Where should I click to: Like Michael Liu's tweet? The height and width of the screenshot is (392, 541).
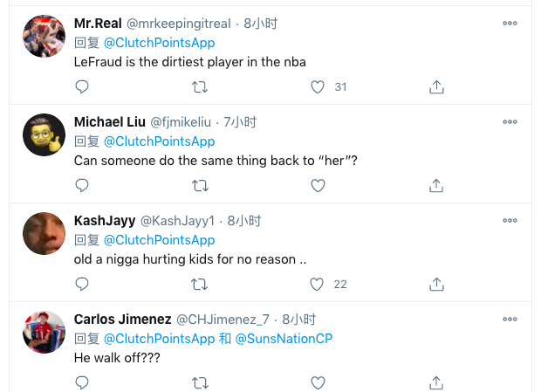click(318, 185)
